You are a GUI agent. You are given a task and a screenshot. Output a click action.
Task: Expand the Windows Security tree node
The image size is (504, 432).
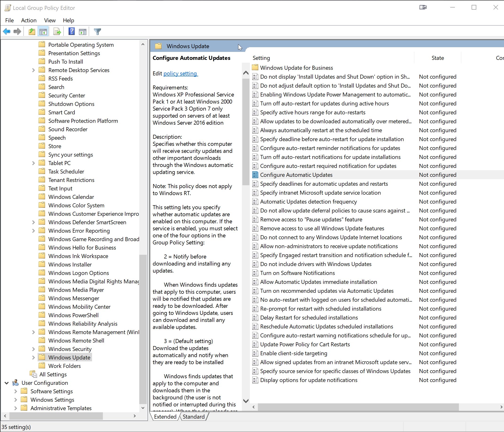33,349
